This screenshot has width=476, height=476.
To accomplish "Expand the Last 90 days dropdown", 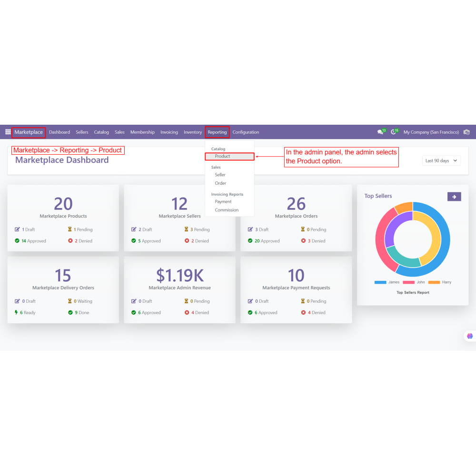I will tap(441, 160).
